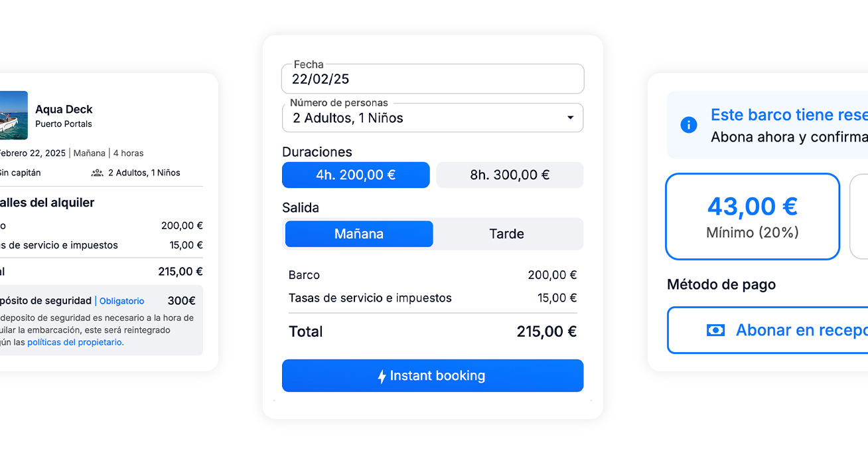Select the 4h. 200,00 € duration
Screen dimensions: 868x457
pos(356,175)
